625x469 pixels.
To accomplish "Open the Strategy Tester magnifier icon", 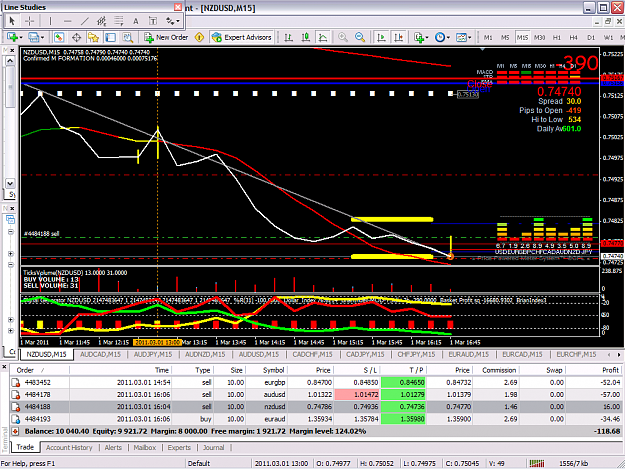I will click(x=128, y=37).
